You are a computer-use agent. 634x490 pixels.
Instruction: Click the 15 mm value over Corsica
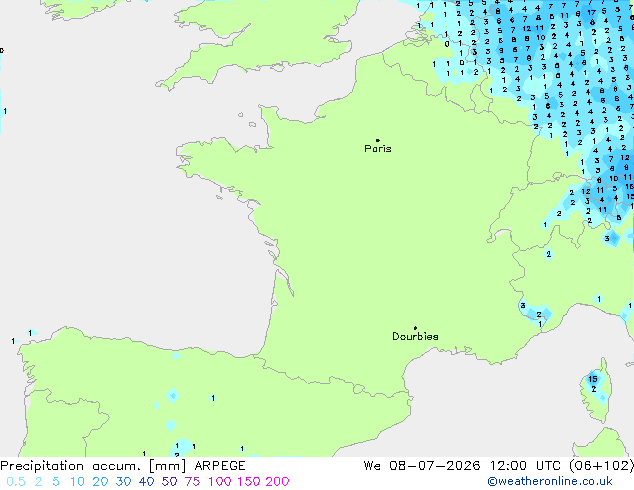(593, 379)
